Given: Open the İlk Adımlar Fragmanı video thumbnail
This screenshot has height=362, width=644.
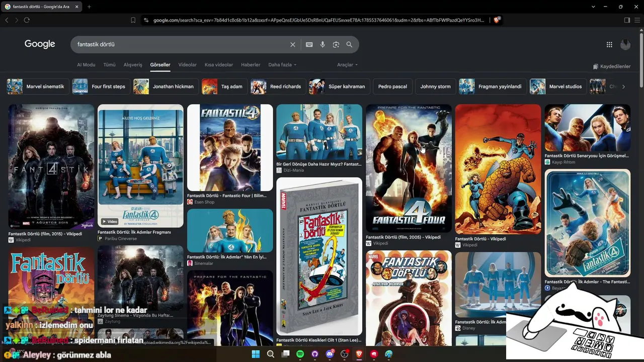Looking at the screenshot, I should pyautogui.click(x=140, y=166).
